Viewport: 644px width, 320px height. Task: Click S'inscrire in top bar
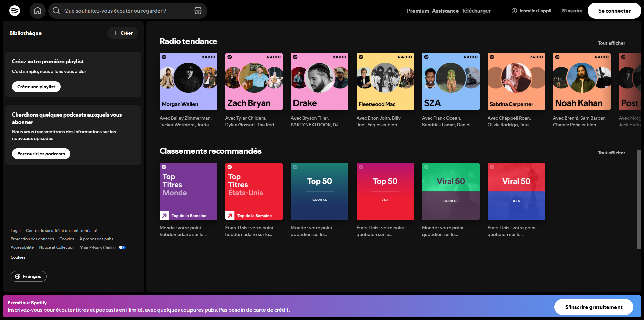click(572, 11)
